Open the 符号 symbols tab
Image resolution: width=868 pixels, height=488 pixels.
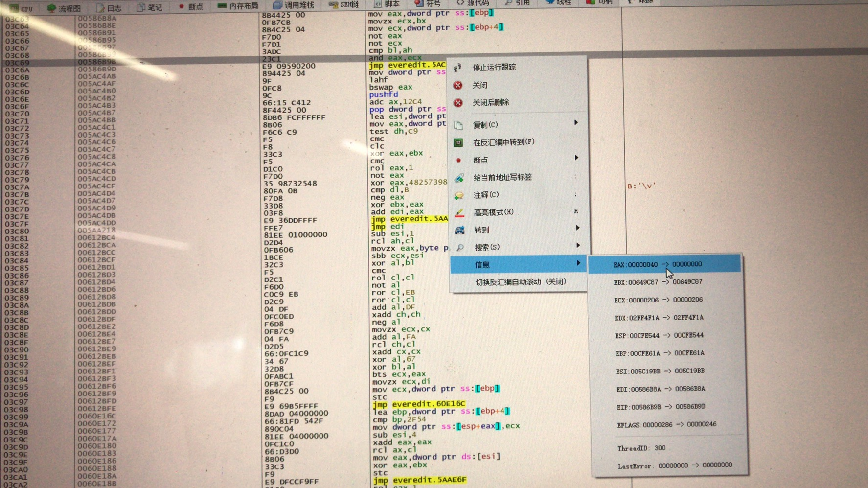click(x=428, y=3)
